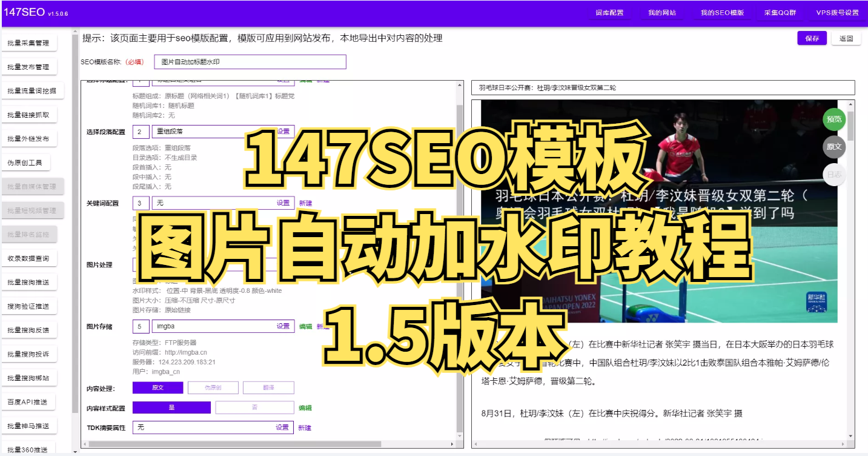Open 批量外链发布 in sidebar

pyautogui.click(x=28, y=139)
